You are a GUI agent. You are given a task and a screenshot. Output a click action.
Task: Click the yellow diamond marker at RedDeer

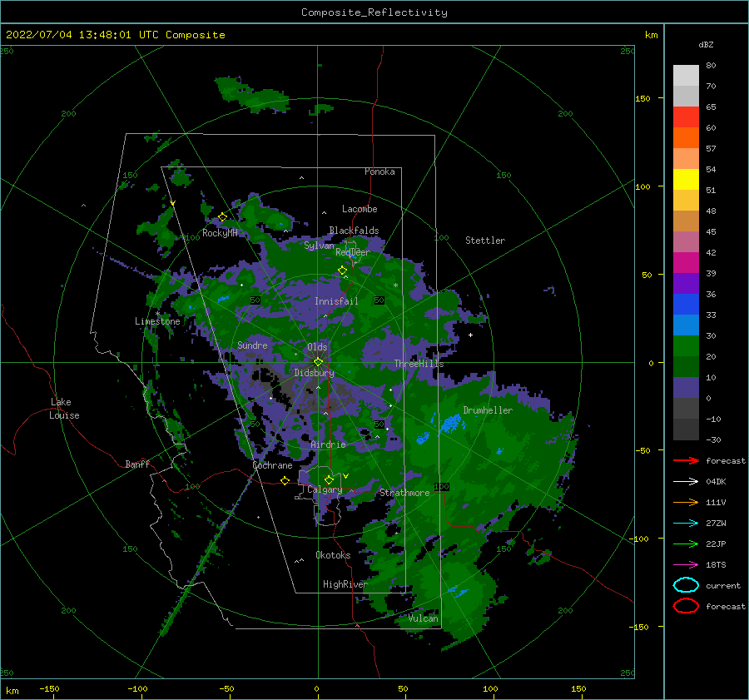[x=342, y=271]
